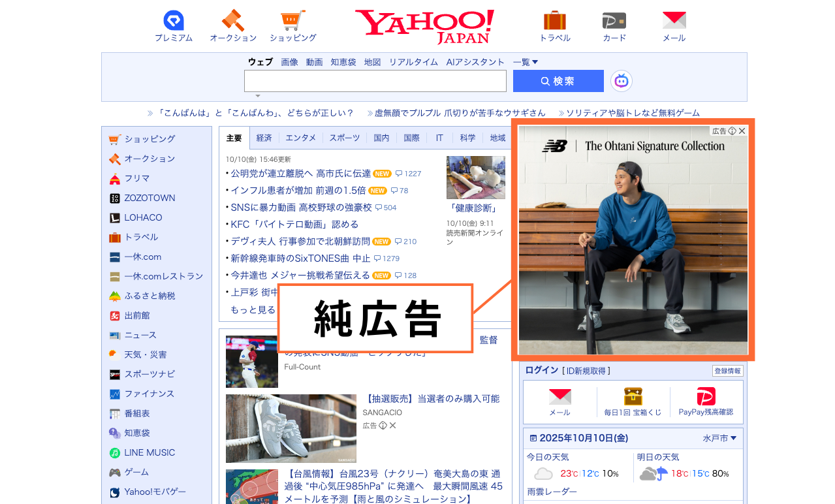Expand dropdown arrow beneath search box
This screenshot has width=835, height=504.
tap(258, 96)
